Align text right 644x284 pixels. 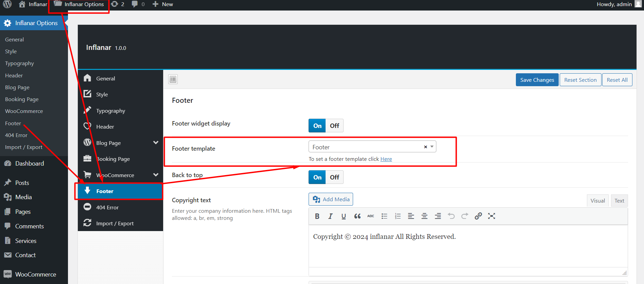(x=438, y=216)
